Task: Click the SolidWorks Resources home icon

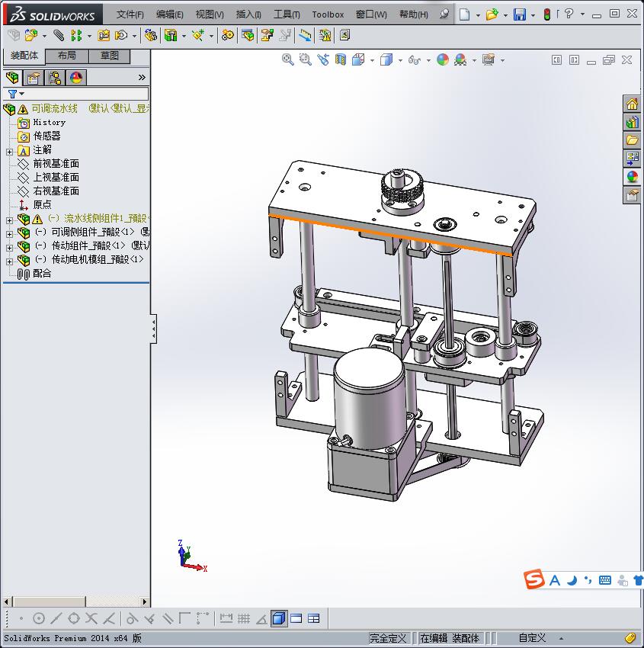Action: [x=632, y=104]
